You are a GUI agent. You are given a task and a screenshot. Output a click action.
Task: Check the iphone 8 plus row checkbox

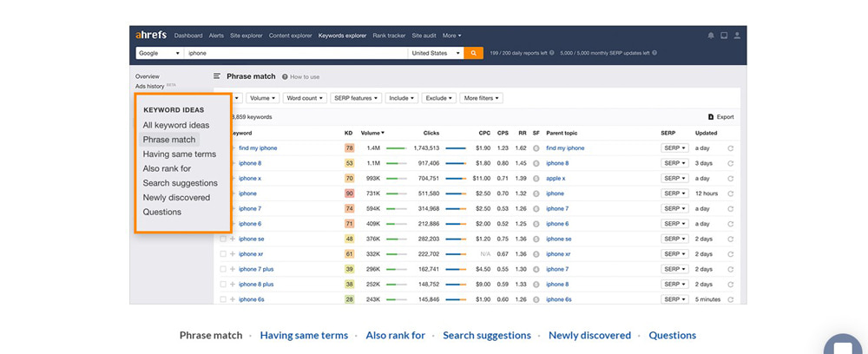point(222,285)
